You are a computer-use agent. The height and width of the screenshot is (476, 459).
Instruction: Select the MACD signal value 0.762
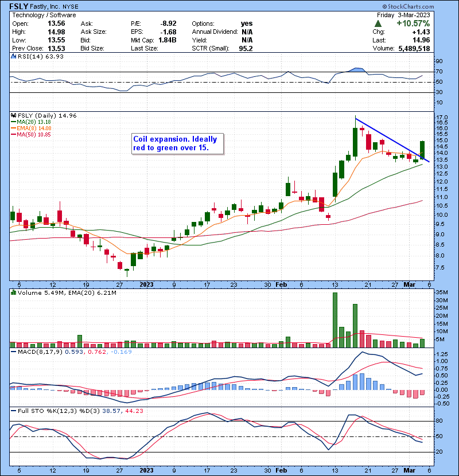click(97, 352)
